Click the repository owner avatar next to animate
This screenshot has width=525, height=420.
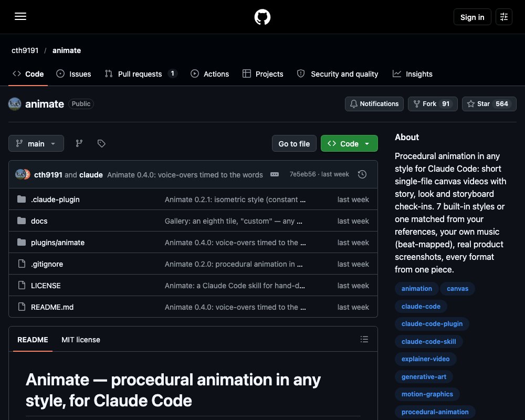click(15, 104)
